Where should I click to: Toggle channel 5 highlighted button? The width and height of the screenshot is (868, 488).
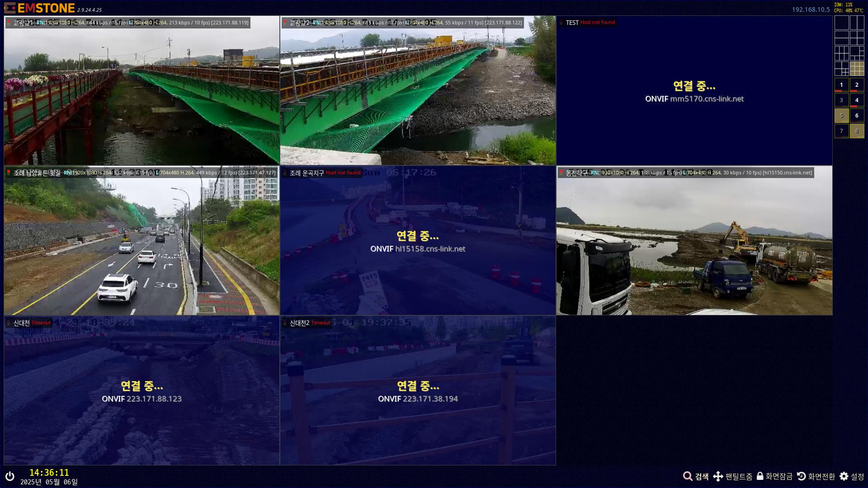841,116
